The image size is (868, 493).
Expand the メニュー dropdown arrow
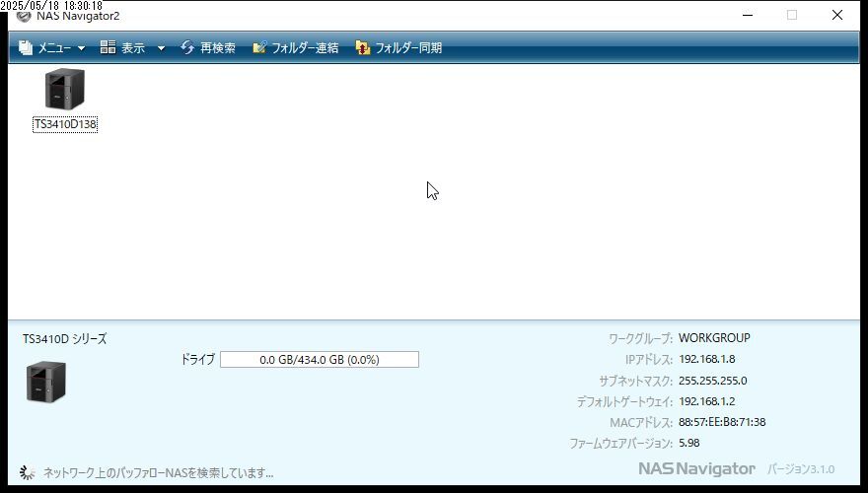pyautogui.click(x=81, y=48)
